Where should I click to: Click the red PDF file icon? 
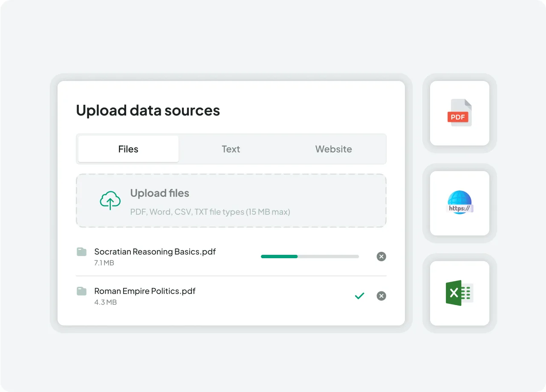tap(459, 113)
